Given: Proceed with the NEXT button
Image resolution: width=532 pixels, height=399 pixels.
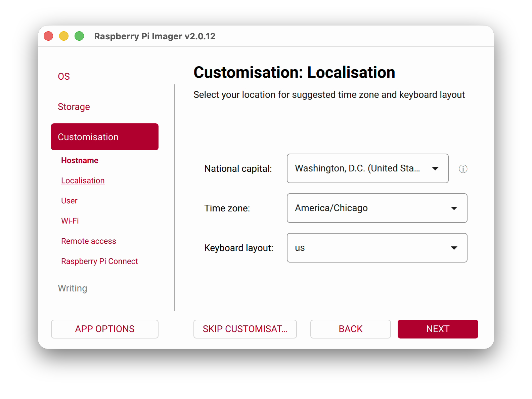Looking at the screenshot, I should click(438, 329).
